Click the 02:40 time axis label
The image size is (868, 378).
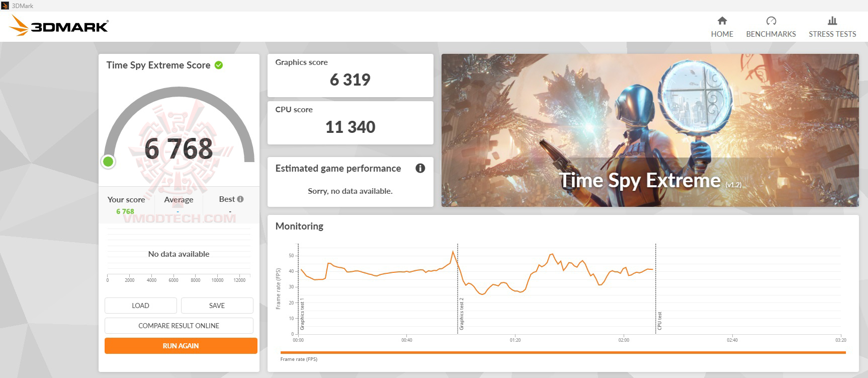click(732, 340)
